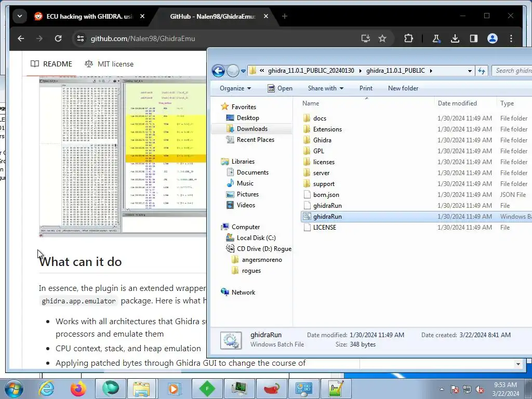Open Desktop in Favorites
532x399 pixels.
tap(248, 118)
